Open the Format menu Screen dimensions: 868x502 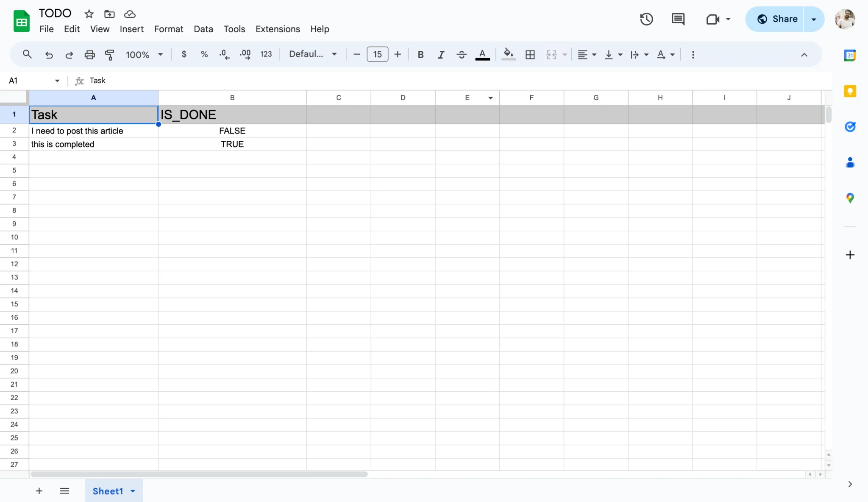pyautogui.click(x=168, y=29)
